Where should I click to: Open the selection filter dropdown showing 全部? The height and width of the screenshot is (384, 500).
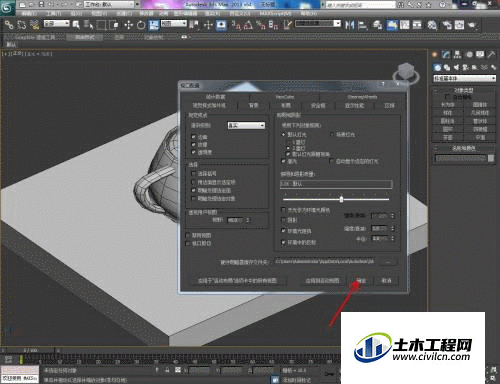(57, 24)
